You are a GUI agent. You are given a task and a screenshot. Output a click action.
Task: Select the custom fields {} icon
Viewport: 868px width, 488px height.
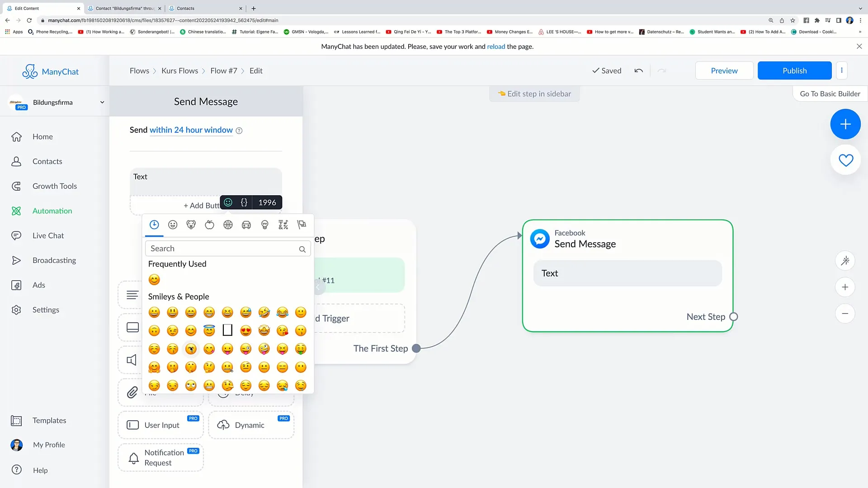[244, 202]
